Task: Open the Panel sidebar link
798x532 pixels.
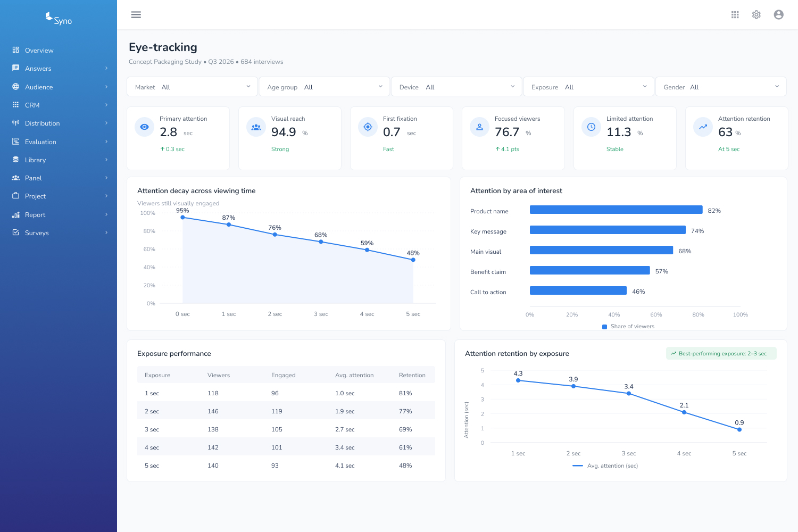Action: click(59, 178)
